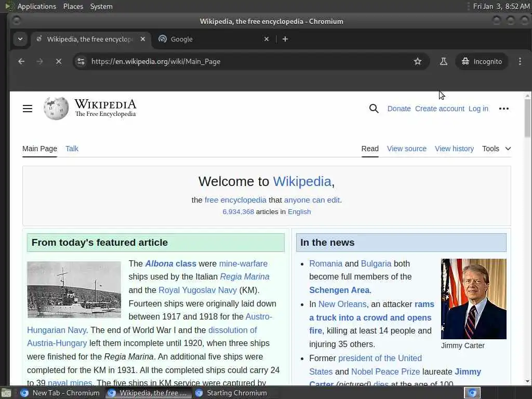Click the anyone can edit link
This screenshot has height=399, width=532.
[312, 200]
